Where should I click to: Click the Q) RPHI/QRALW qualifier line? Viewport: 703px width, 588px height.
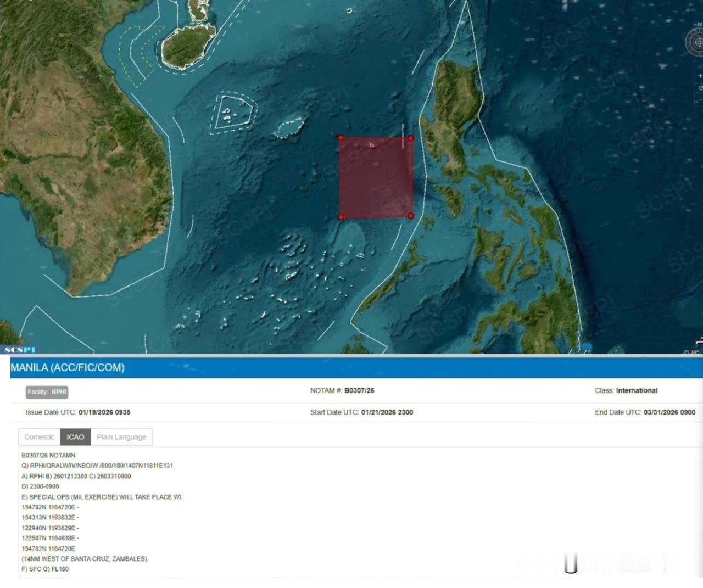tap(97, 466)
